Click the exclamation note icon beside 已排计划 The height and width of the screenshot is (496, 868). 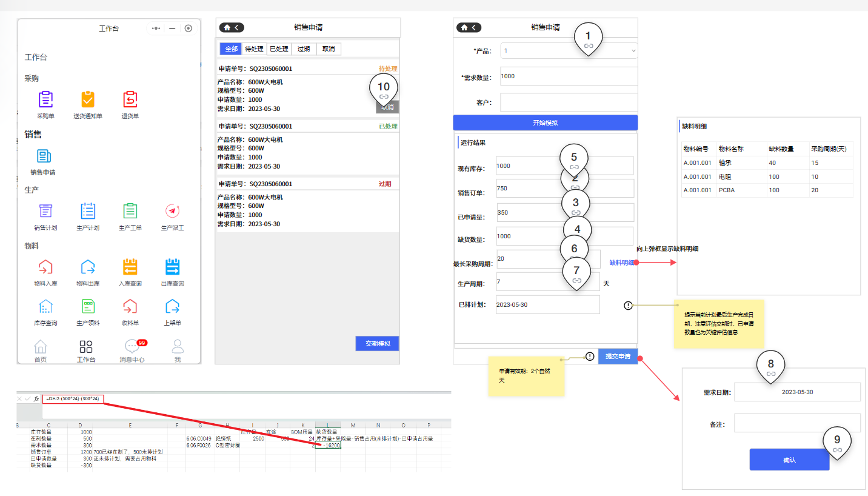[x=628, y=306]
